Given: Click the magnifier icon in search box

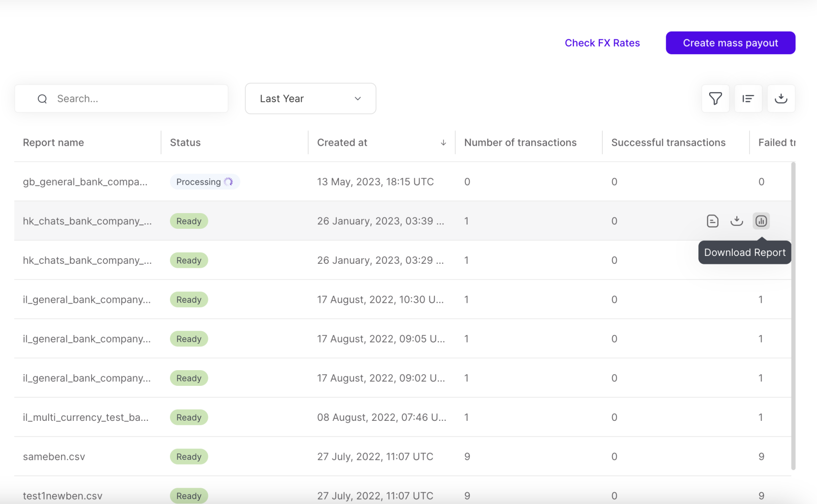Looking at the screenshot, I should click(x=42, y=99).
